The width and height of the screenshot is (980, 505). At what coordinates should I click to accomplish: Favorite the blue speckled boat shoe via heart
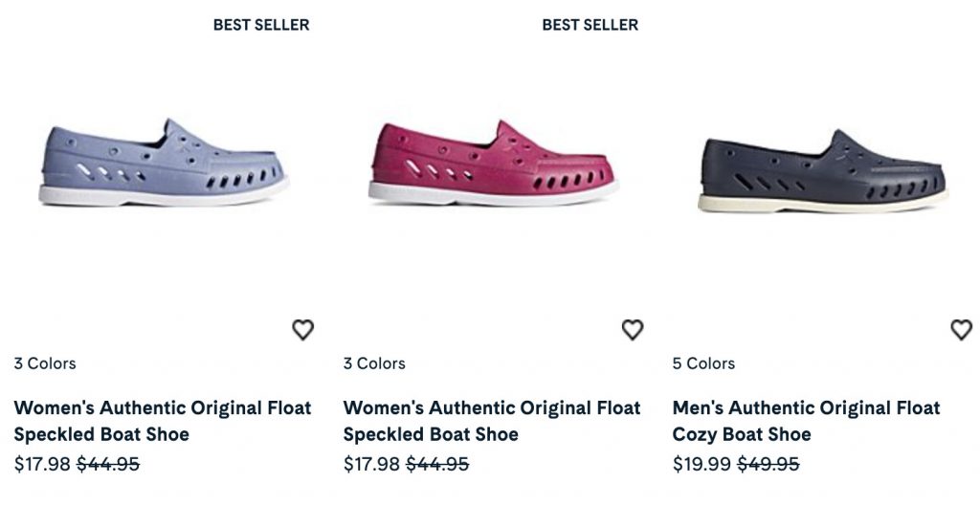coord(302,330)
